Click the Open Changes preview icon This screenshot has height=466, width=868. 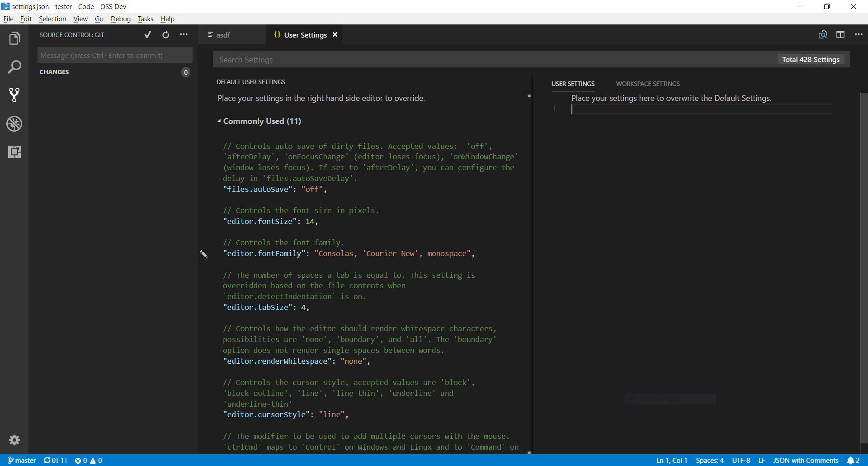point(823,35)
